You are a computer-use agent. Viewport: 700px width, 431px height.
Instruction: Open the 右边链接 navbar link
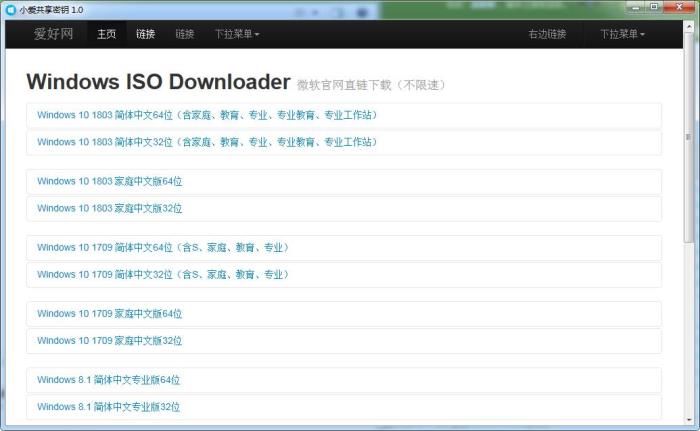click(547, 34)
